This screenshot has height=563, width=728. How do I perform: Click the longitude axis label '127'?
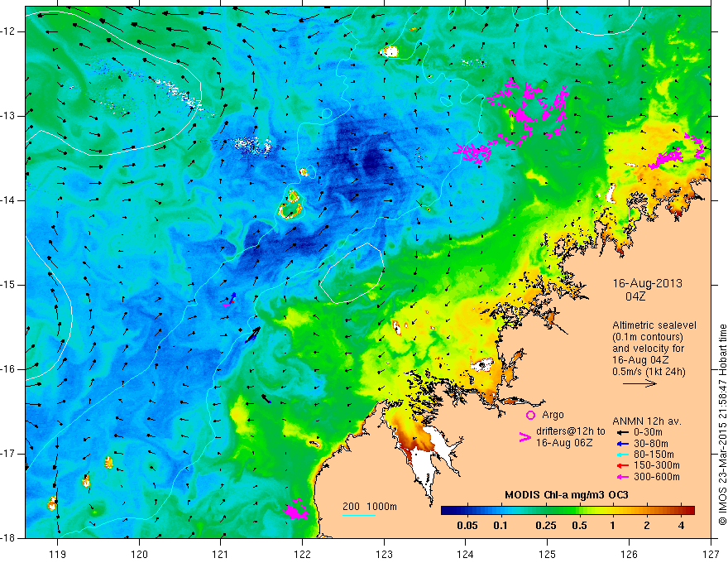coord(711,554)
